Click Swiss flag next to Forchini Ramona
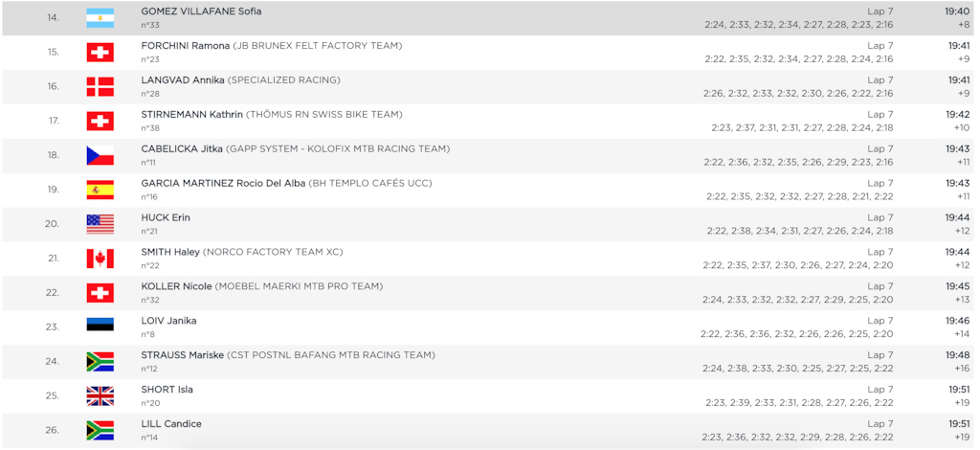Image resolution: width=980 pixels, height=450 pixels. click(100, 52)
